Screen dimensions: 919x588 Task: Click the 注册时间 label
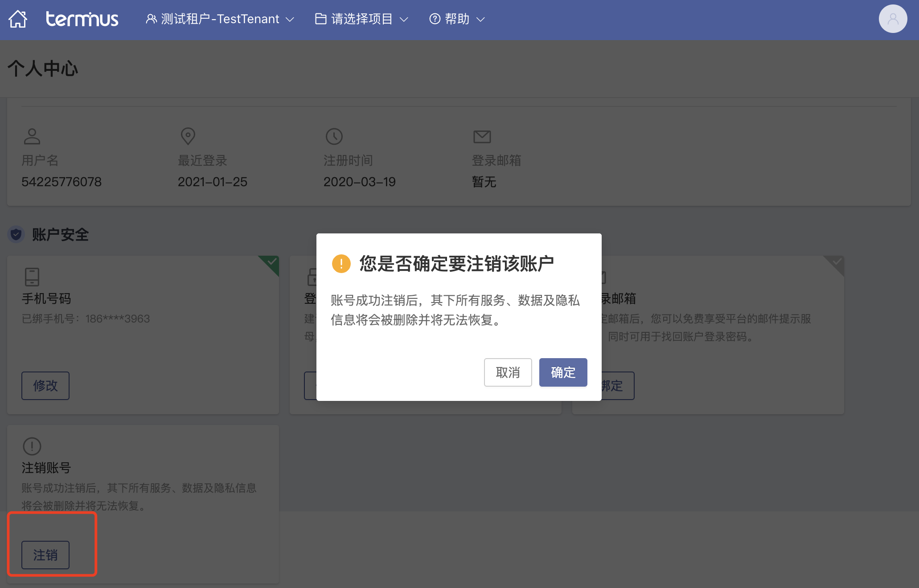[x=348, y=160]
